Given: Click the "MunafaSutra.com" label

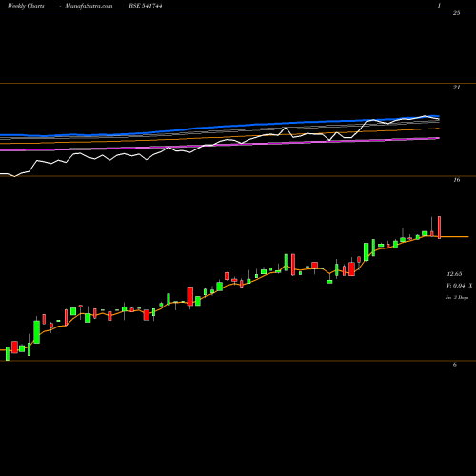Looking at the screenshot, I should (x=89, y=6).
